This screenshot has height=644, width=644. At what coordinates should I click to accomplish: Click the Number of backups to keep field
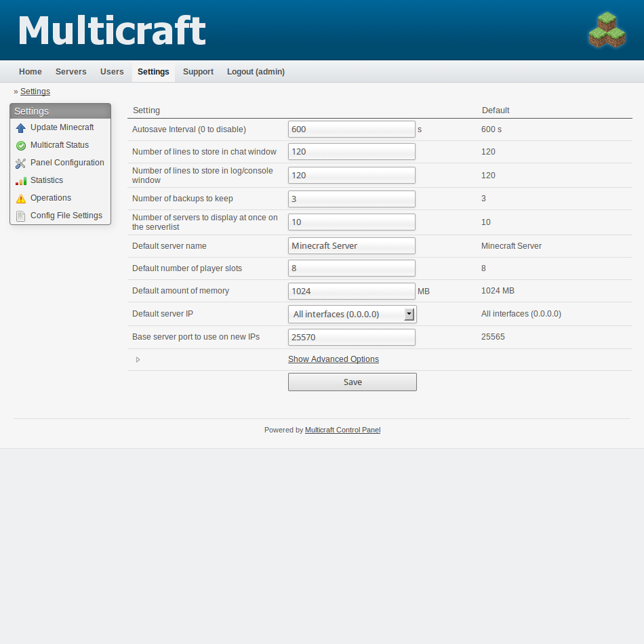(352, 199)
